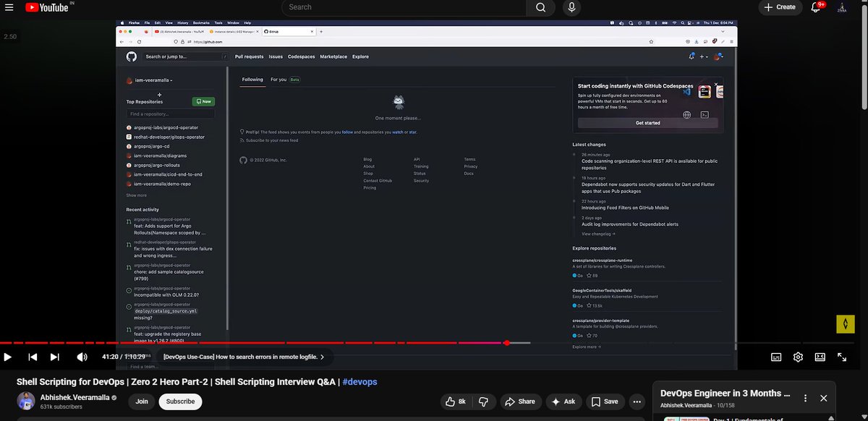This screenshot has width=868, height=421.
Task: Skip to the next video
Action: click(55, 357)
